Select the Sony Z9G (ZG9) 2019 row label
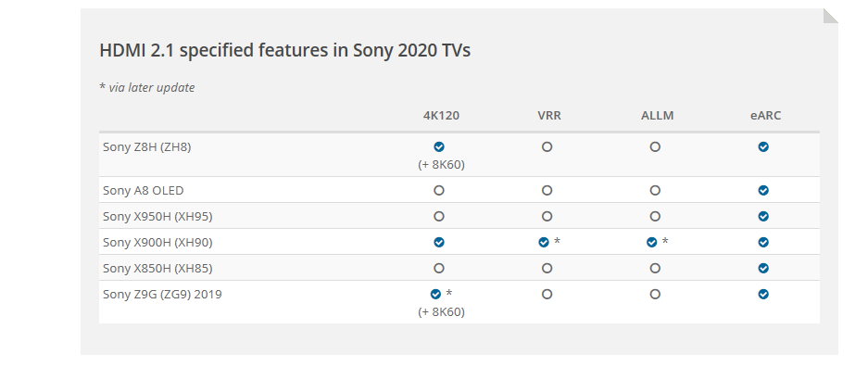The height and width of the screenshot is (392, 868). [162, 294]
